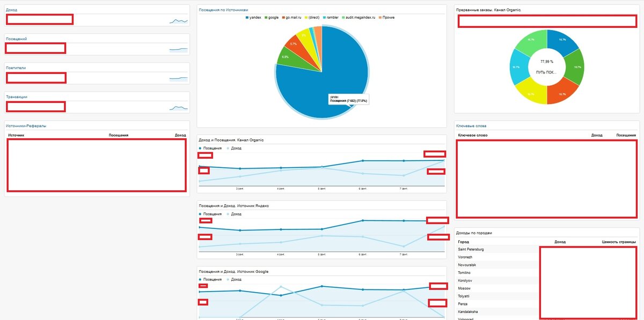Click Посещения legend in Канал Organic chart
Image resolution: width=644 pixels, height=320 pixels.
click(211, 148)
